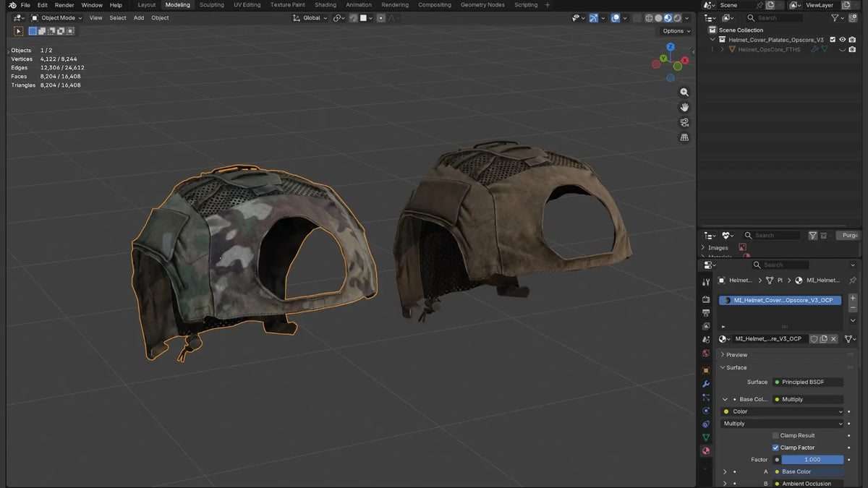
Task: Open the Modifiers wrench properties tab
Action: pos(706,384)
